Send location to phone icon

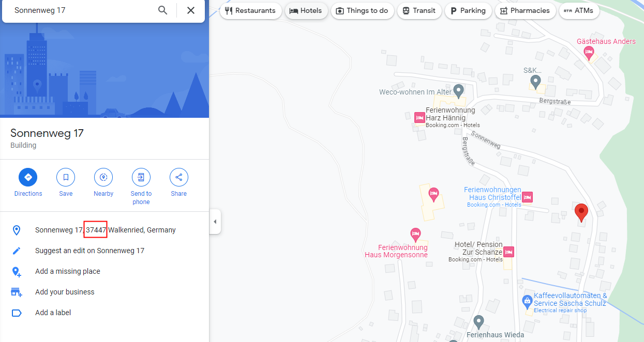(x=141, y=177)
